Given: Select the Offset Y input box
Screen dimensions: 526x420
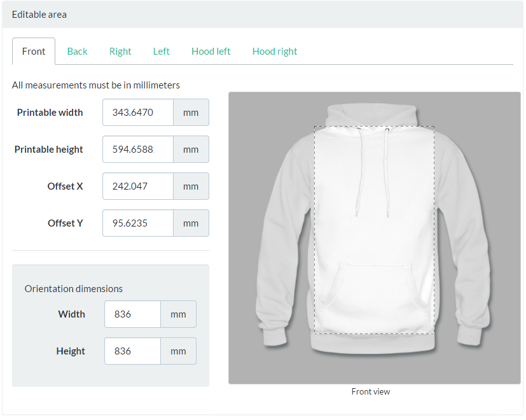Looking at the screenshot, I should (x=138, y=223).
